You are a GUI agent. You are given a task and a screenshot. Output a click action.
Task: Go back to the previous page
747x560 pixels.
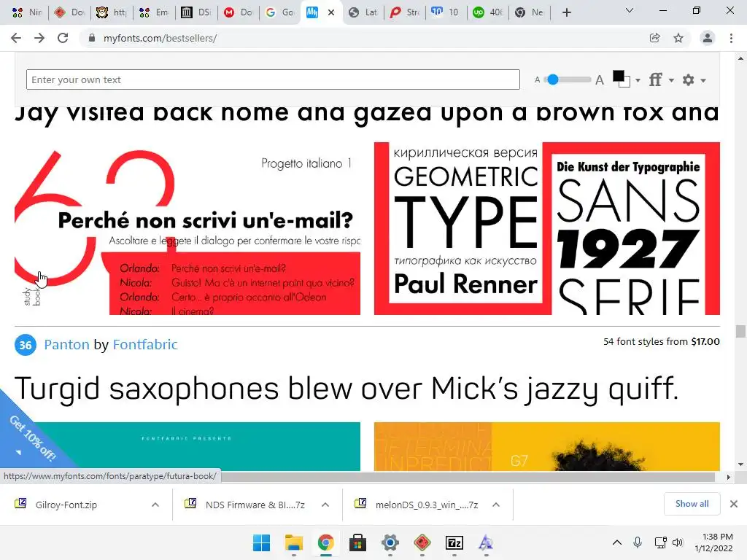[16, 38]
